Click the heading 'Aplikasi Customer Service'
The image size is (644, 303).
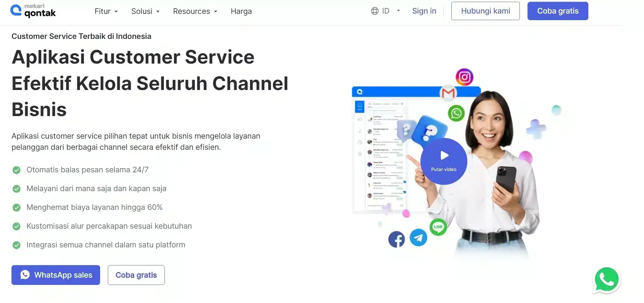point(133,57)
